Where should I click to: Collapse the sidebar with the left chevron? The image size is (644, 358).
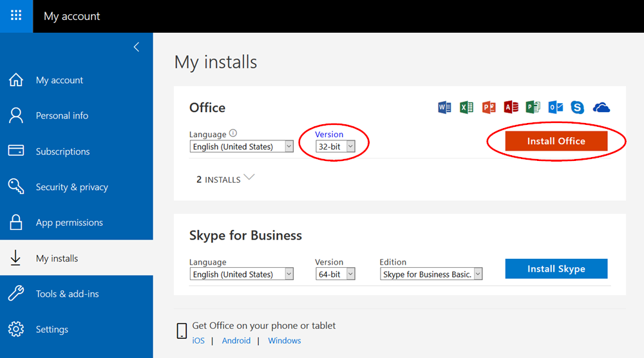[137, 47]
